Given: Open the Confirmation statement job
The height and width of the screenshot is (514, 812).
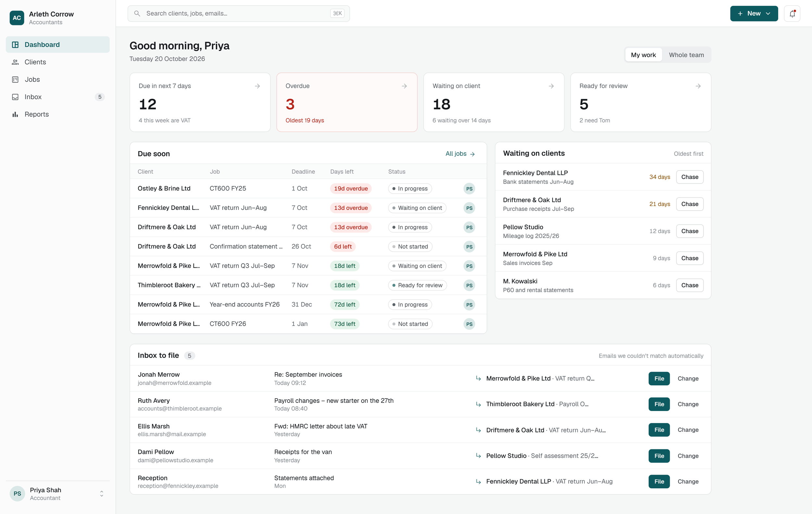Looking at the screenshot, I should 246,247.
